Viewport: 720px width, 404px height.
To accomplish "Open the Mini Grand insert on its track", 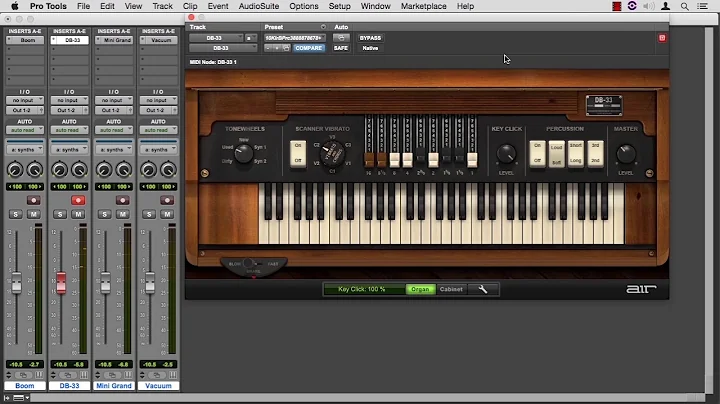I will coord(114,40).
